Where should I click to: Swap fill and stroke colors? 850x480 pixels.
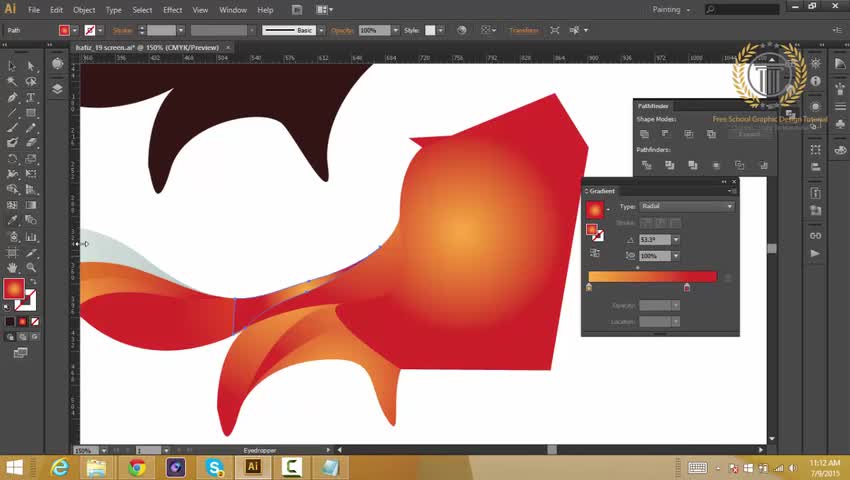pyautogui.click(x=33, y=281)
